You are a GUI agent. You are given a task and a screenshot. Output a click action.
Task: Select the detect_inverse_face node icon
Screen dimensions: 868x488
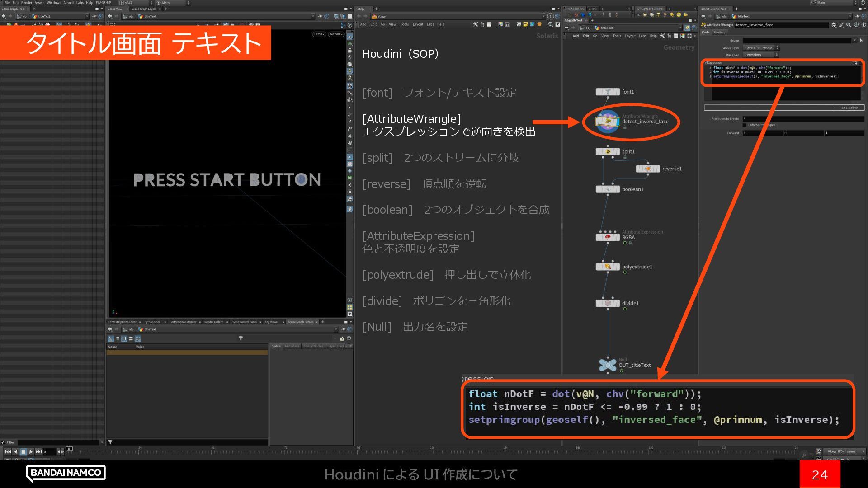coord(607,122)
